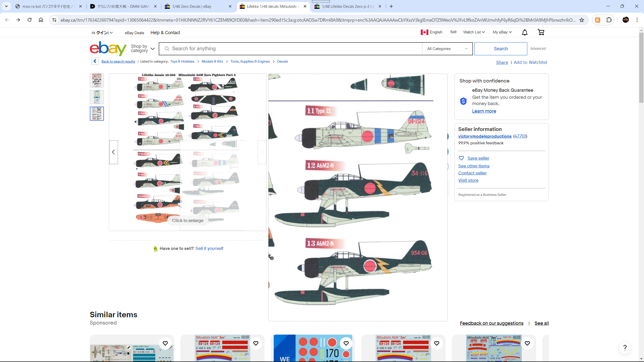Bookmark this page with the star icon
Screen dimensions: 644x362
582,20
